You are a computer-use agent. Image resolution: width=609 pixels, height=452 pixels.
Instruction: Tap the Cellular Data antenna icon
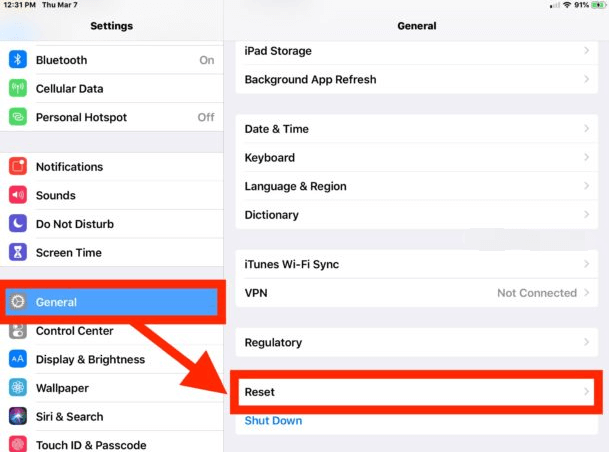18,89
